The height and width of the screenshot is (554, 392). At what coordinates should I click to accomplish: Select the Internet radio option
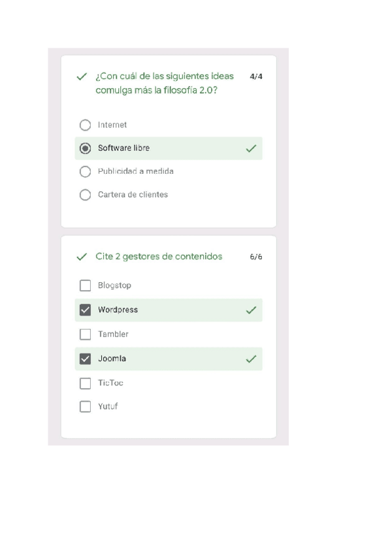pyautogui.click(x=85, y=125)
